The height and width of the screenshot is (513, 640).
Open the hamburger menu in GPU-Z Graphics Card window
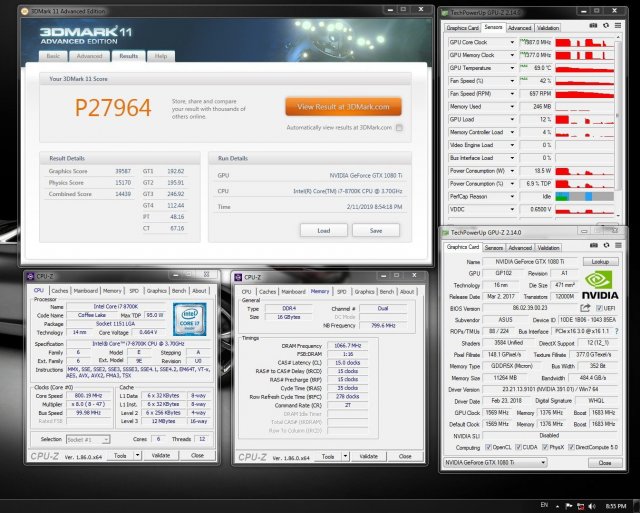tap(618, 245)
